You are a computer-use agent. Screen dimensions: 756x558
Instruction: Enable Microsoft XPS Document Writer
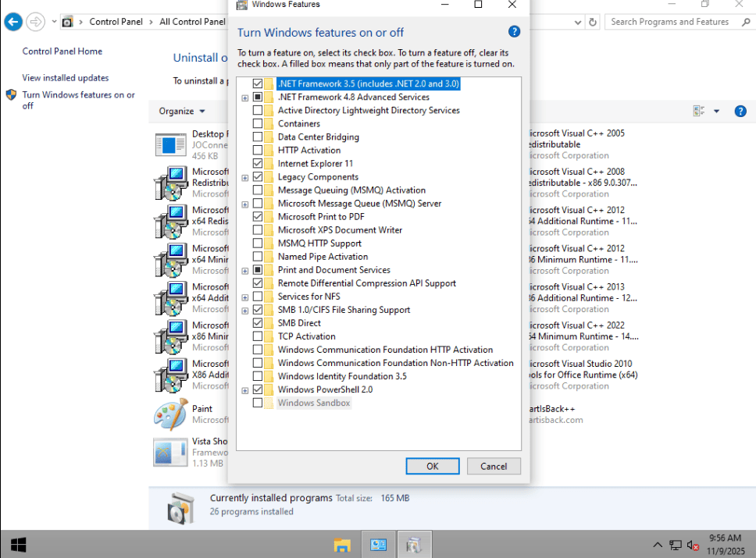258,230
